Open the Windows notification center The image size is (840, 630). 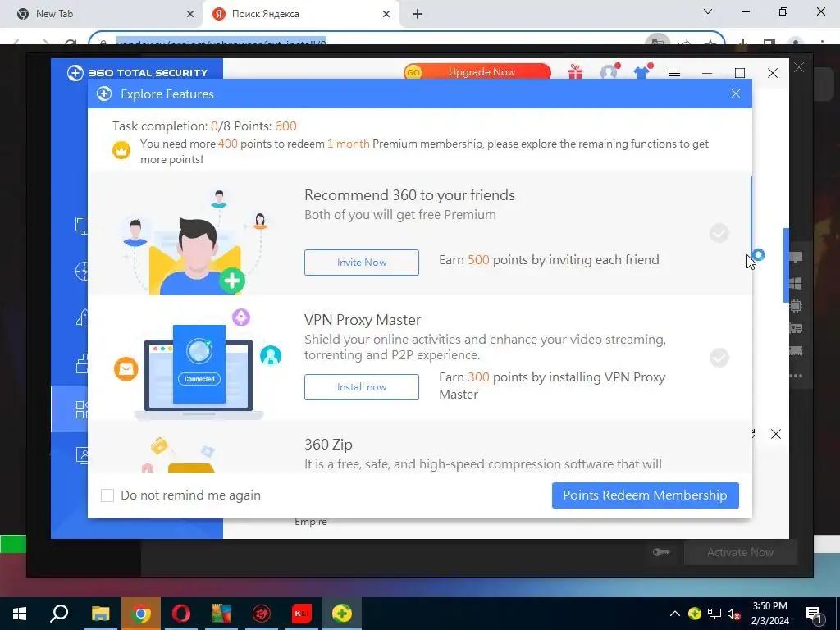coord(814,614)
